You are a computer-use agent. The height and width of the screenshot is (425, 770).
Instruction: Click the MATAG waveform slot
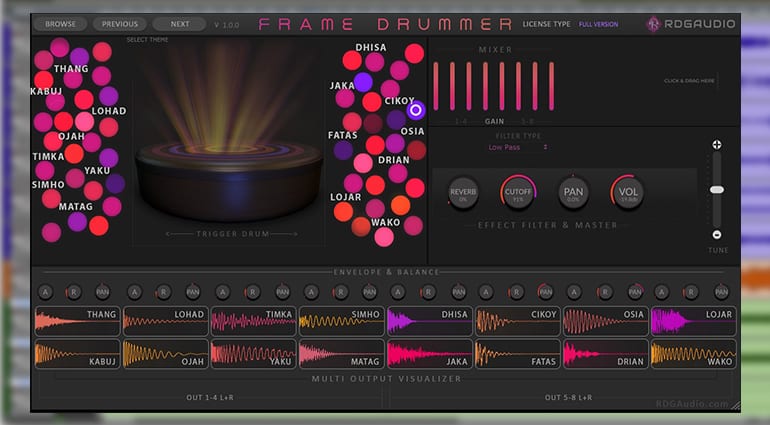click(x=341, y=354)
